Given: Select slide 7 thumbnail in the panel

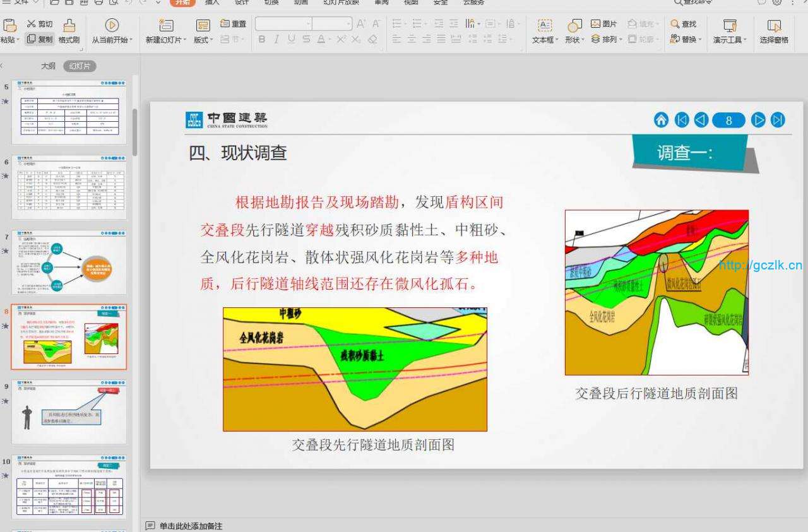Looking at the screenshot, I should (x=69, y=263).
